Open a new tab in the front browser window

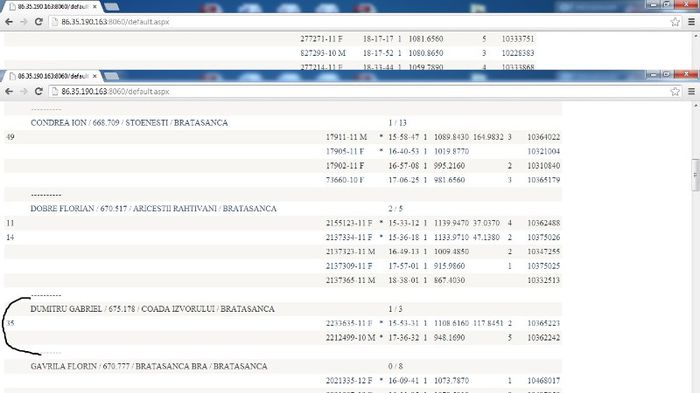click(x=112, y=76)
